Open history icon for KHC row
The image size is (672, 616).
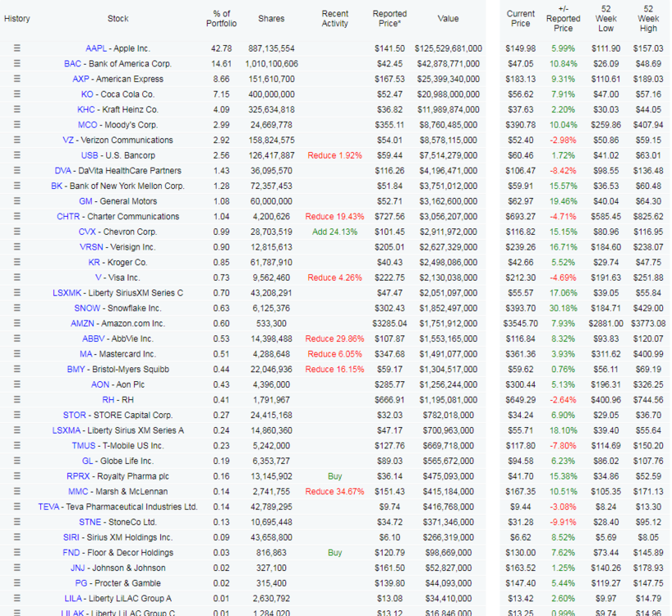(x=17, y=109)
